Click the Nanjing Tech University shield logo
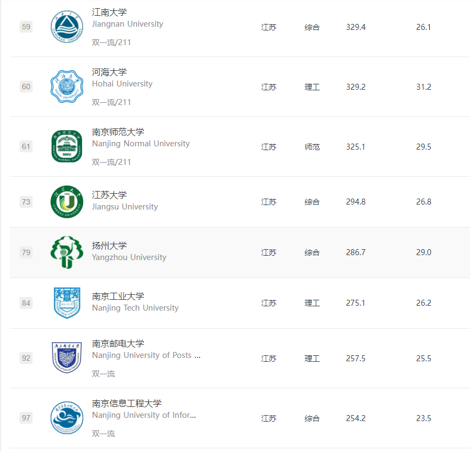Viewport: 476px width, 451px height. 67,303
